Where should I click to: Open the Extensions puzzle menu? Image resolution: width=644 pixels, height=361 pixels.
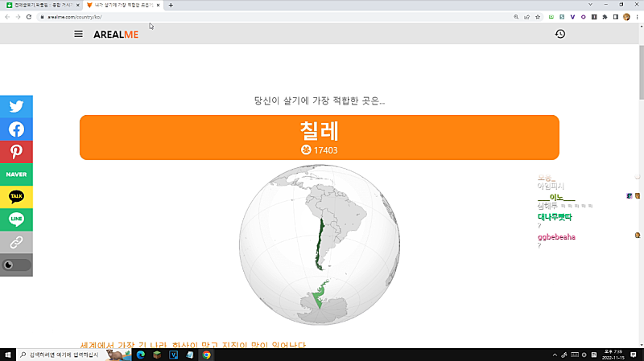(x=605, y=17)
